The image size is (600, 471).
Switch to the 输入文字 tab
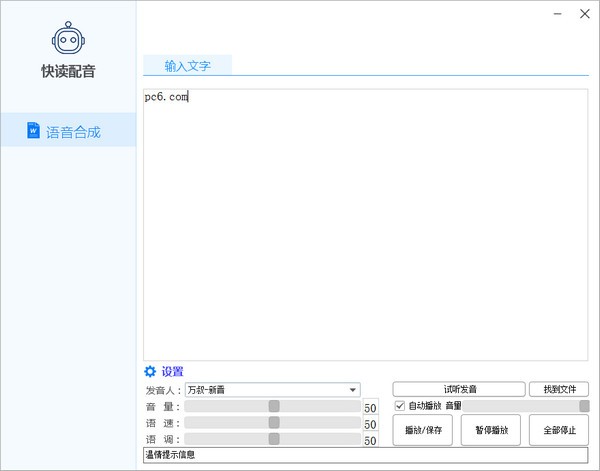pyautogui.click(x=188, y=66)
